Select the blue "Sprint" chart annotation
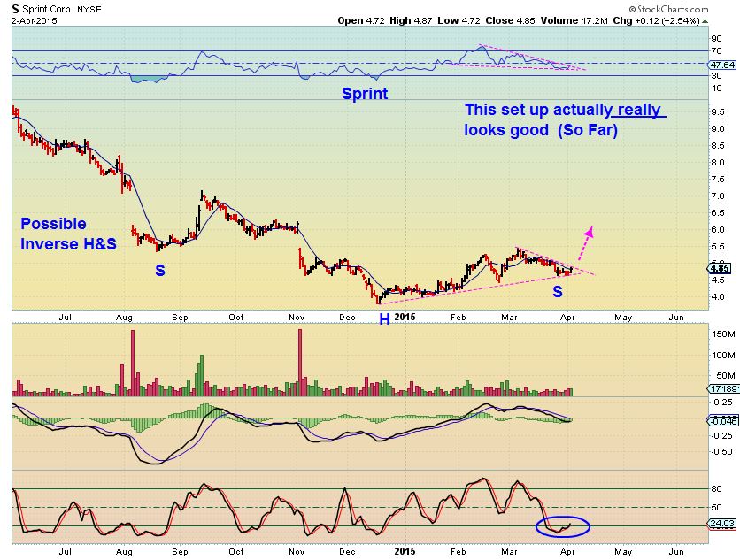Image resolution: width=740 pixels, height=560 pixels. (x=365, y=94)
